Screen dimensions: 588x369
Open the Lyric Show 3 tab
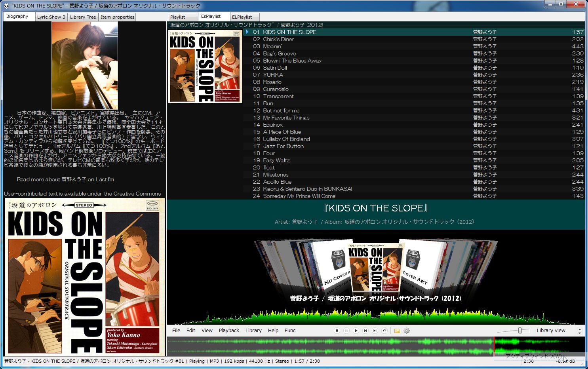coord(51,17)
